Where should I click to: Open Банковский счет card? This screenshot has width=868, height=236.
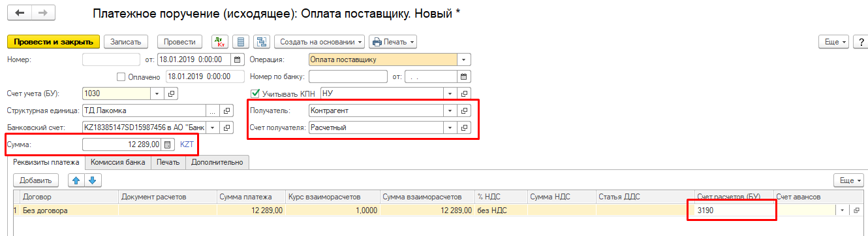(x=227, y=127)
